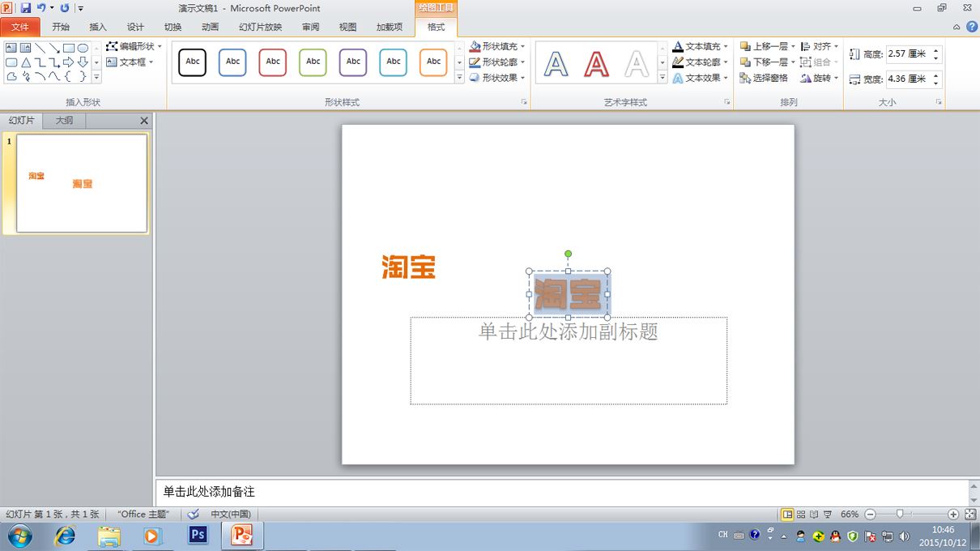Switch to the 动画 ribbon tab
Image resolution: width=980 pixels, height=551 pixels.
(x=210, y=27)
